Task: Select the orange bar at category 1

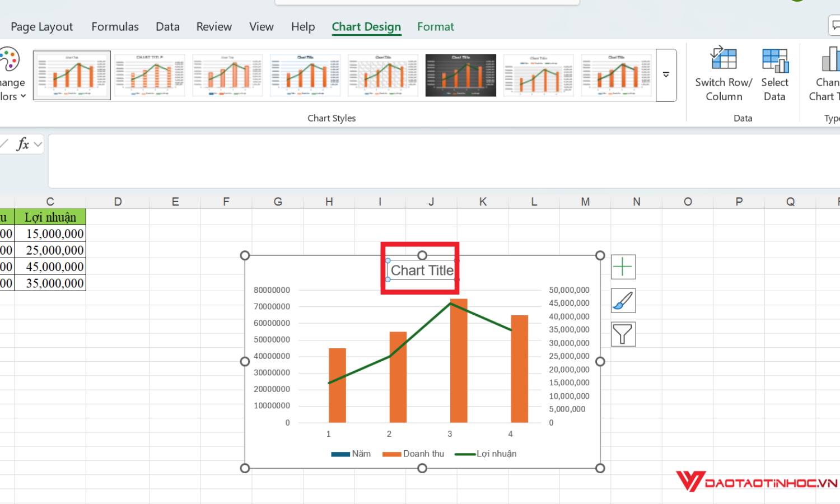Action: point(337,385)
